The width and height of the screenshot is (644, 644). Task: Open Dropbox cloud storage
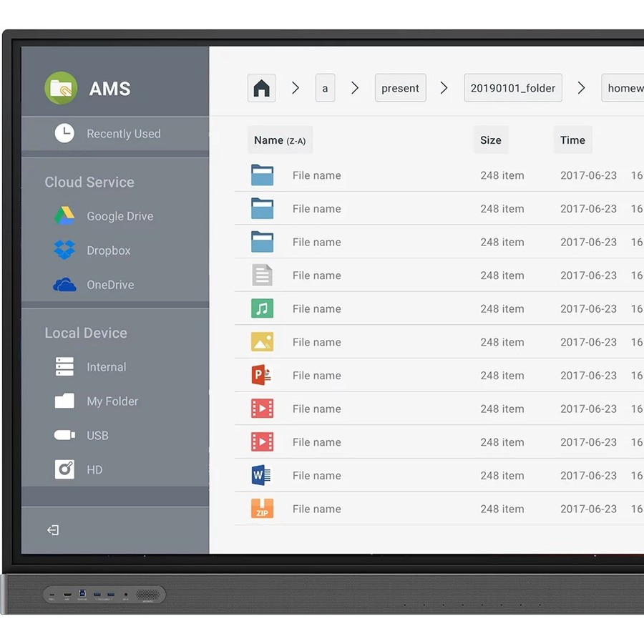point(107,250)
